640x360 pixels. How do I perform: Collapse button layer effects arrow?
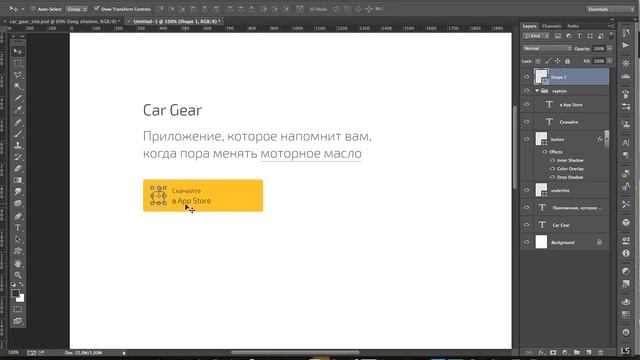click(x=606, y=139)
